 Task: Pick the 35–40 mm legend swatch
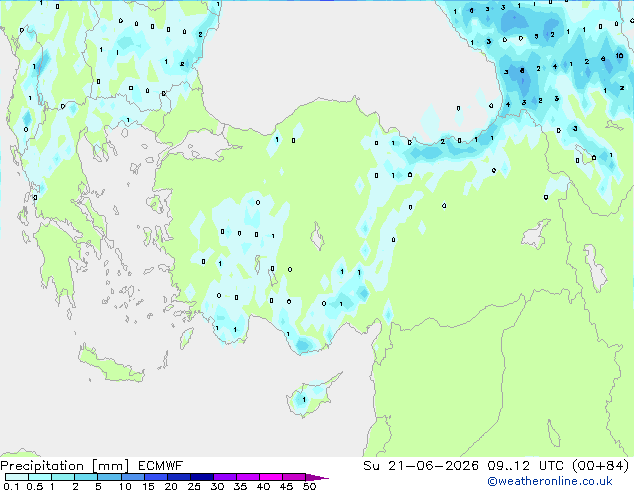[247, 477]
